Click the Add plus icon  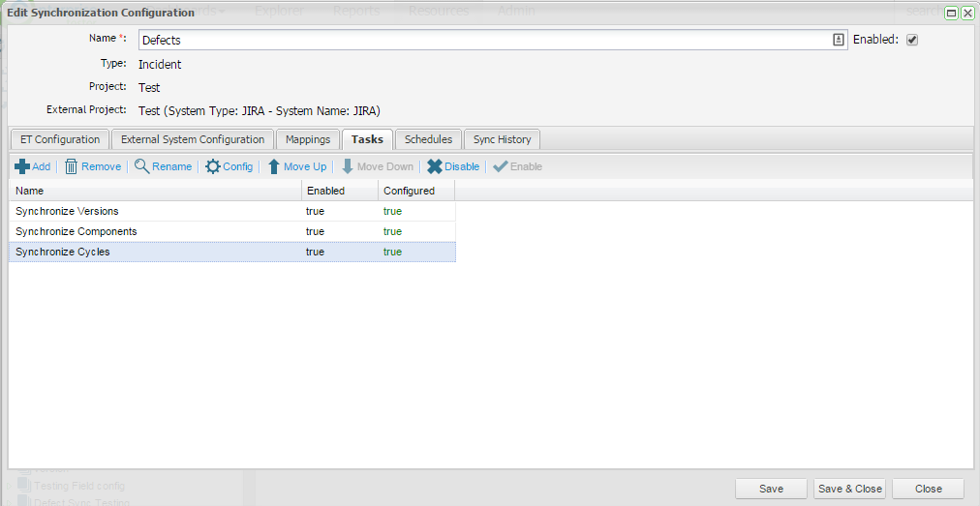(22, 166)
